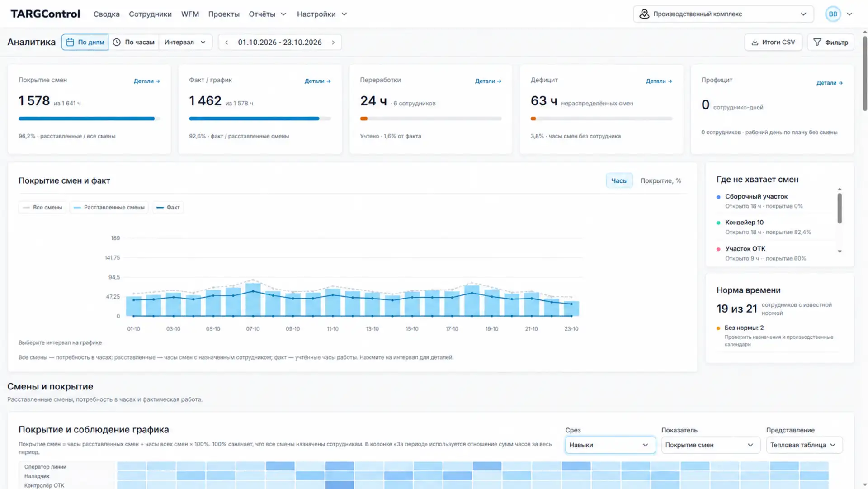This screenshot has height=489, width=868.
Task: Open the WFM menu item
Action: tap(190, 14)
